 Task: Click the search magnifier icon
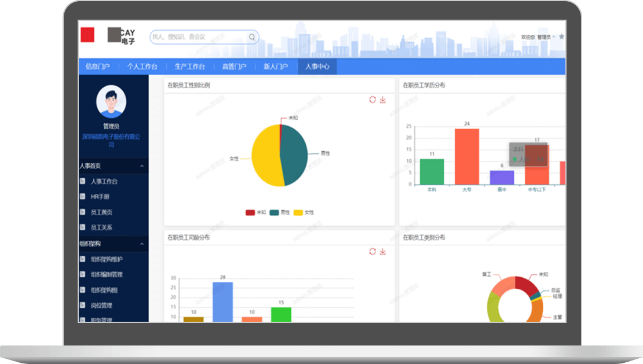pos(252,37)
